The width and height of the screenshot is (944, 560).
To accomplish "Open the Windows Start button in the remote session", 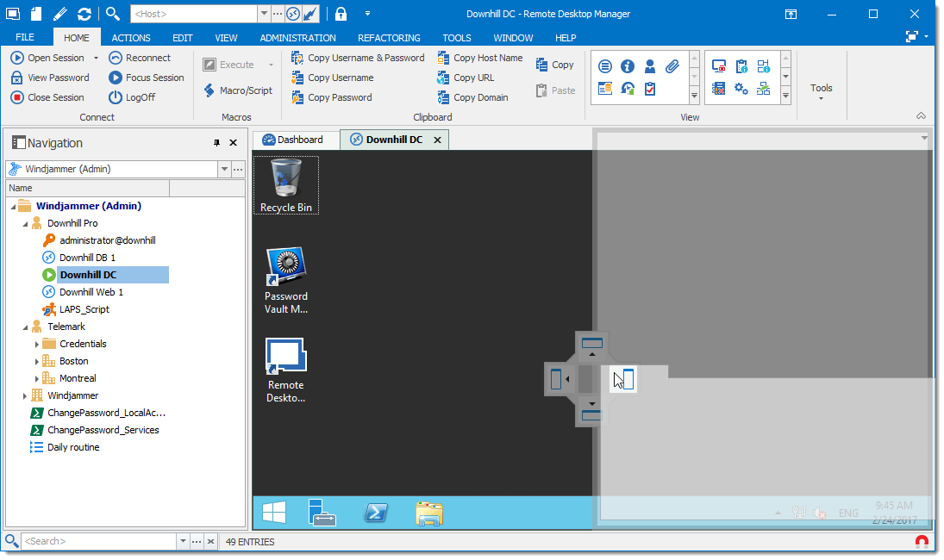I will click(273, 512).
